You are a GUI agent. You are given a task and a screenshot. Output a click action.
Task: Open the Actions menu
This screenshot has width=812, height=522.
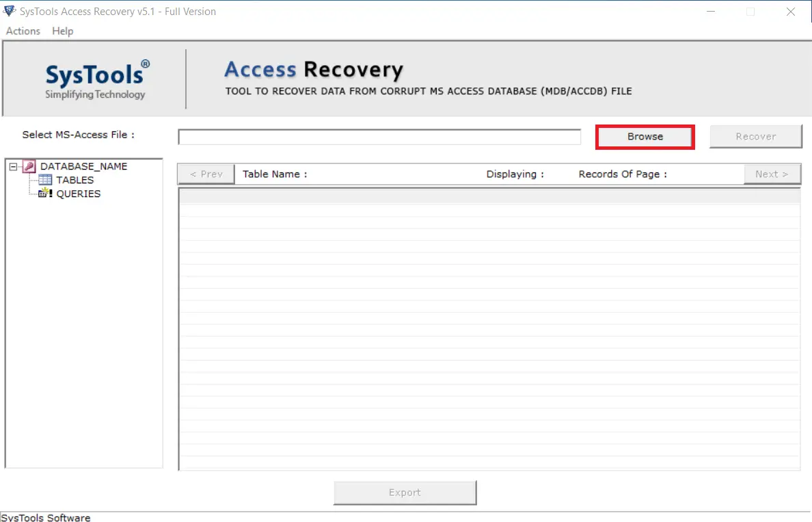[23, 31]
